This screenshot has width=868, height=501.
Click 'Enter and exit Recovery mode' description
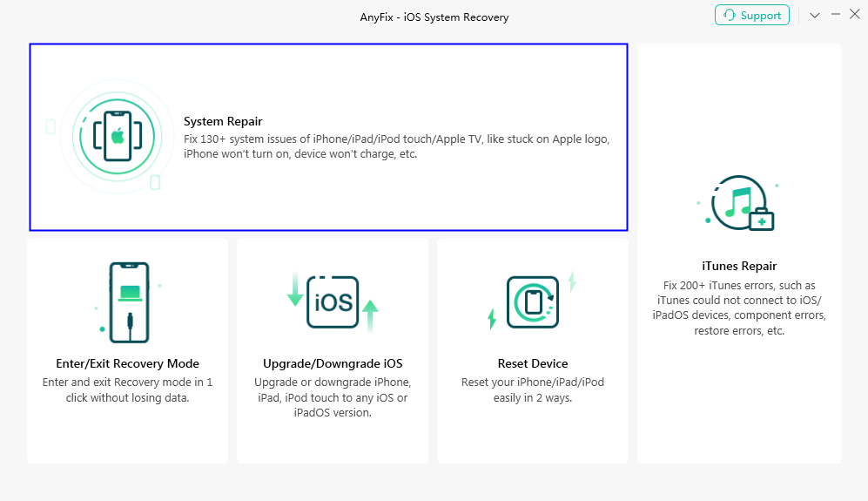click(x=127, y=389)
